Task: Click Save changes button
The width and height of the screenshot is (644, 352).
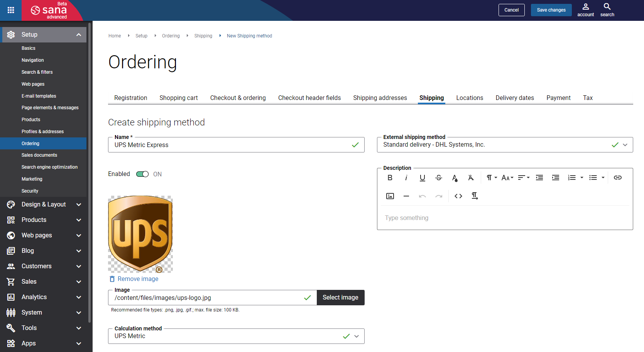Action: pyautogui.click(x=551, y=10)
